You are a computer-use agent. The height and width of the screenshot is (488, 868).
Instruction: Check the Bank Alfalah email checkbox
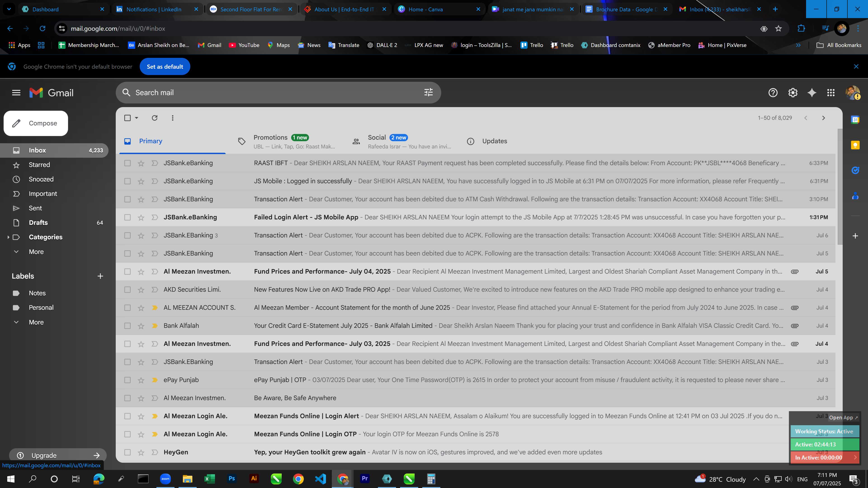click(x=127, y=326)
